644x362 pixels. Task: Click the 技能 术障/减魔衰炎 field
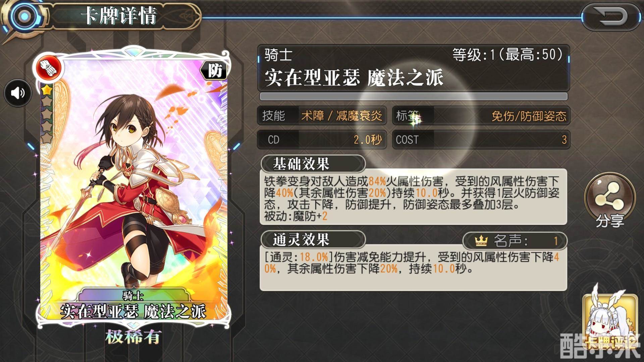point(322,116)
